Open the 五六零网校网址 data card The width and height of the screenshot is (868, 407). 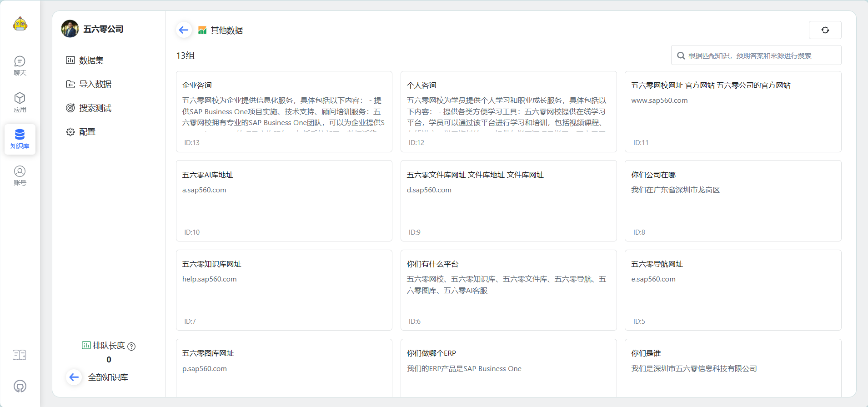point(733,111)
